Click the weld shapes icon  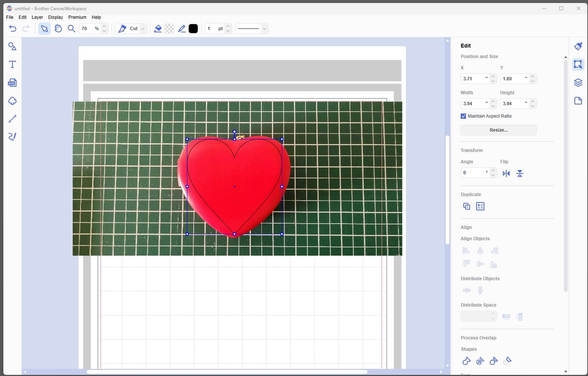466,361
